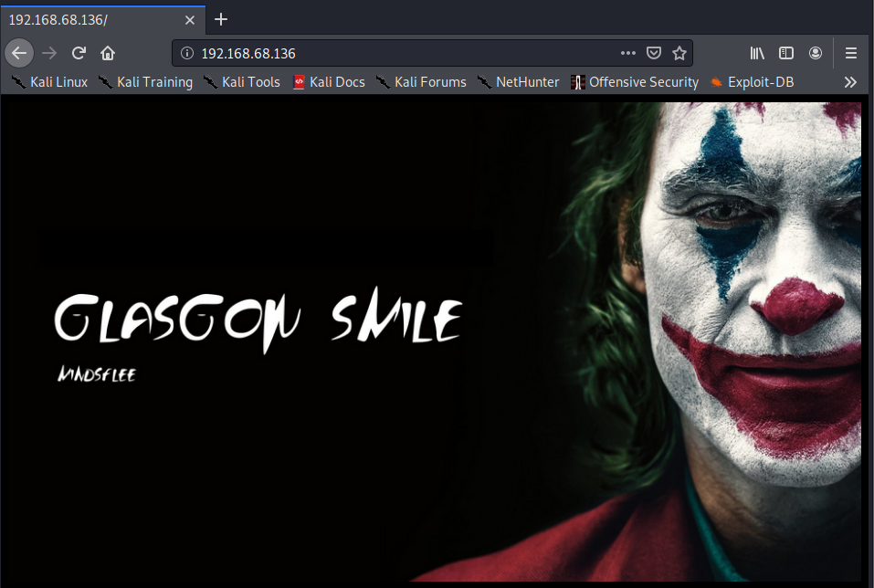Open a new tab with the plus button
The width and height of the screenshot is (874, 588).
point(221,19)
